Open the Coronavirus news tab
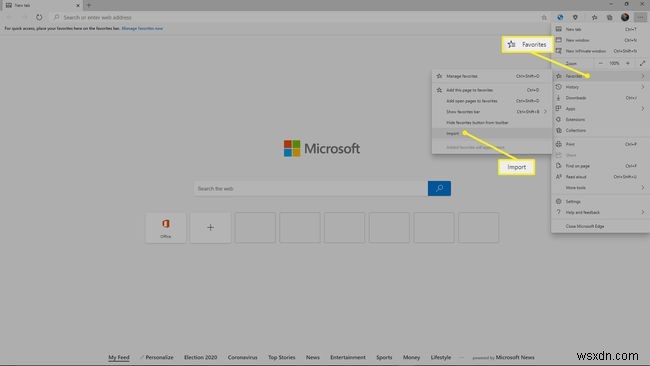The height and width of the screenshot is (366, 650). tap(243, 357)
